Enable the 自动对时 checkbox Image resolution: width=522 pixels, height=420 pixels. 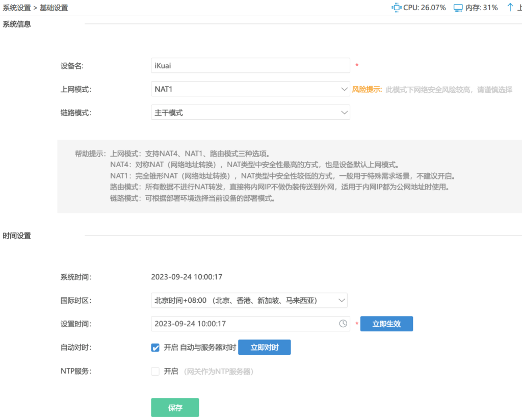pyautogui.click(x=155, y=348)
